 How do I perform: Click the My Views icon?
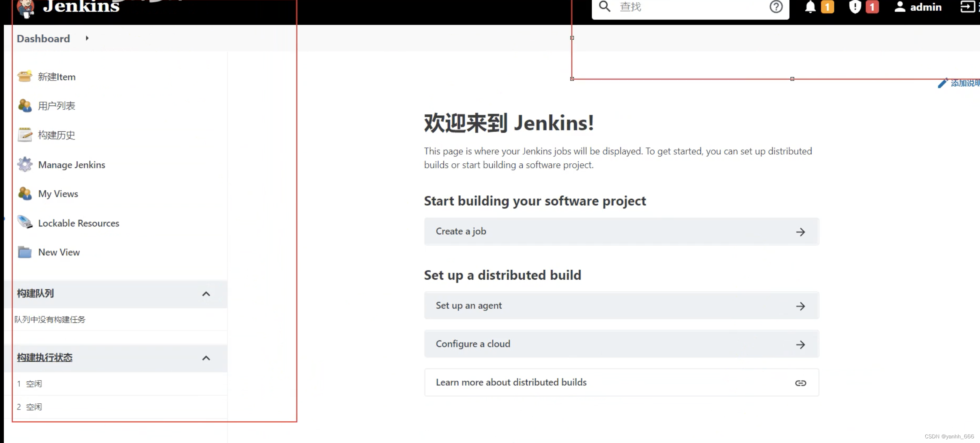(25, 193)
